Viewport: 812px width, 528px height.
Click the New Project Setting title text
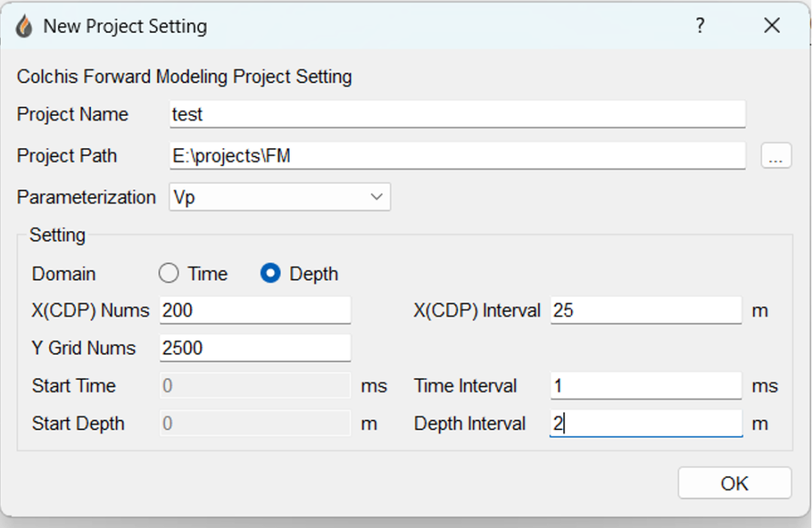[x=125, y=26]
